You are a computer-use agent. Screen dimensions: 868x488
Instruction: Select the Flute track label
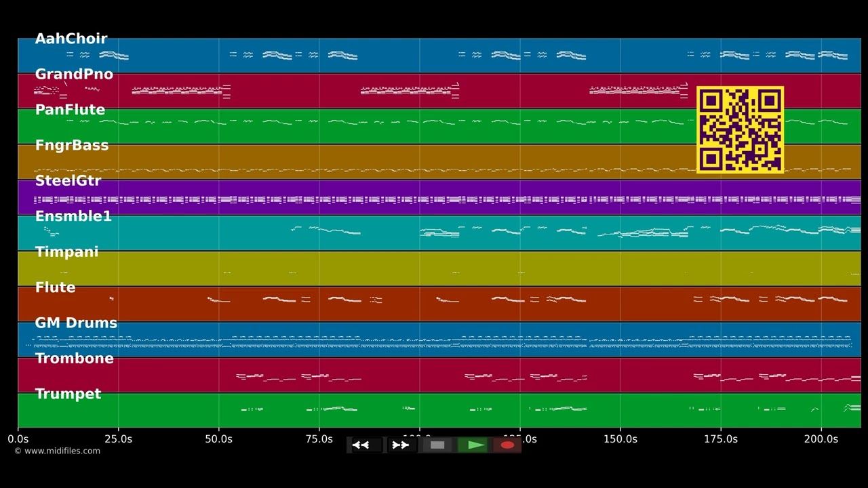(x=55, y=287)
